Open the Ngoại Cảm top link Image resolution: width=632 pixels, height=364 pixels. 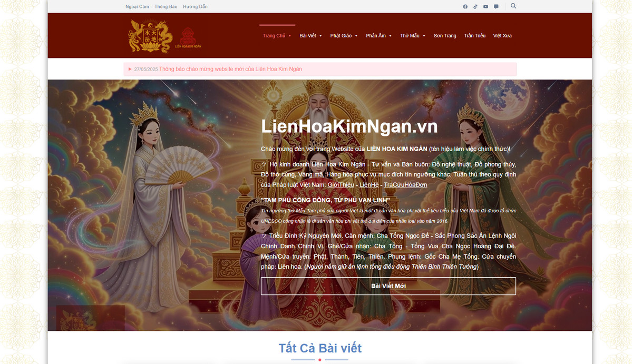(137, 6)
